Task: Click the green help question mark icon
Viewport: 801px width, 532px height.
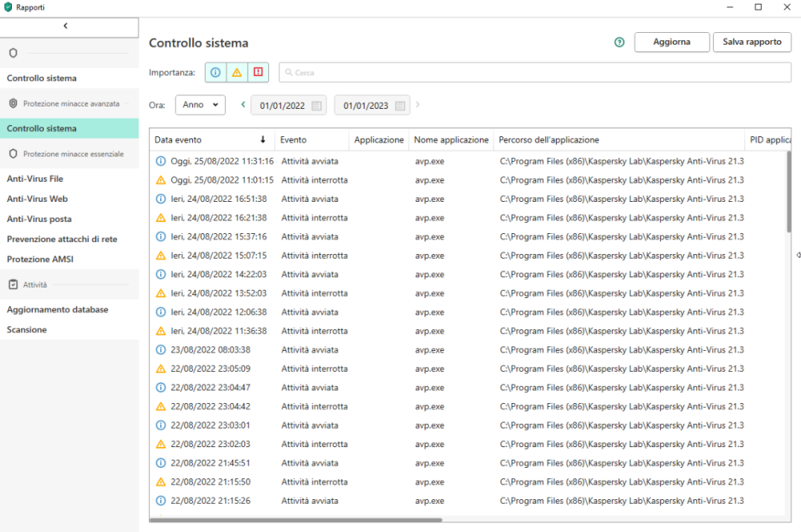Action: click(619, 42)
